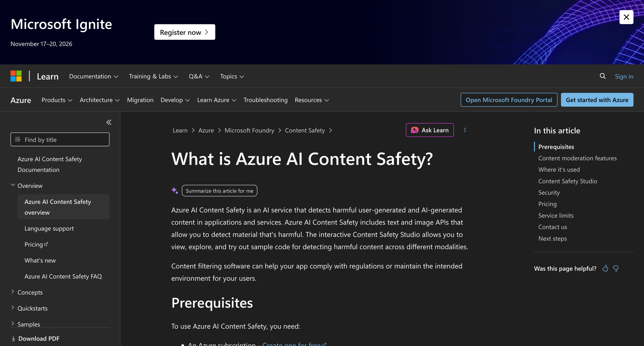The width and height of the screenshot is (644, 346).
Task: Expand the Quickstarts tree section
Action: pyautogui.click(x=13, y=308)
